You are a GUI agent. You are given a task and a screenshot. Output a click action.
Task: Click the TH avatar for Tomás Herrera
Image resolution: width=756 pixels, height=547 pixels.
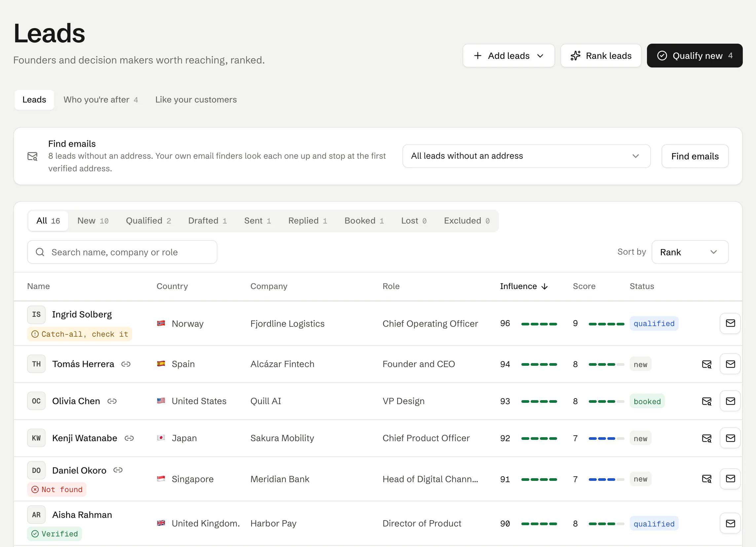pos(36,364)
